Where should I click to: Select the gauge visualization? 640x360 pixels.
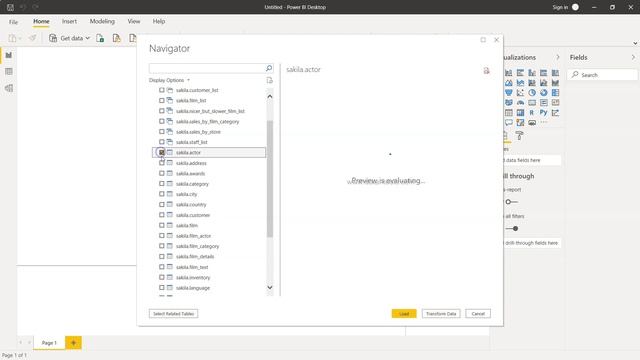[520, 103]
